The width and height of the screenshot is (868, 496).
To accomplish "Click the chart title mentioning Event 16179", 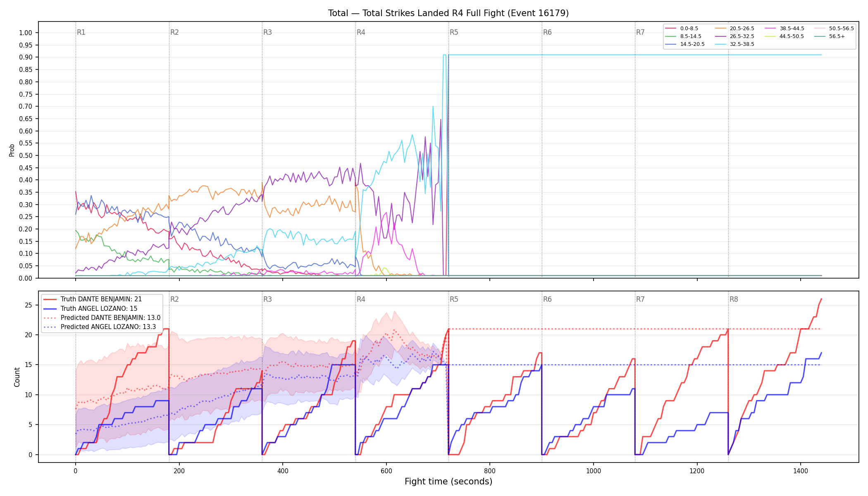I will [448, 13].
